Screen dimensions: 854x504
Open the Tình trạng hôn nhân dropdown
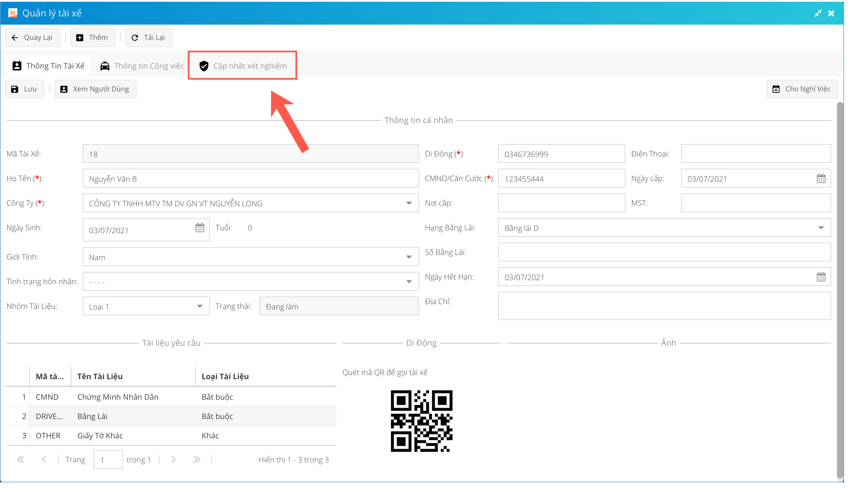coord(409,282)
